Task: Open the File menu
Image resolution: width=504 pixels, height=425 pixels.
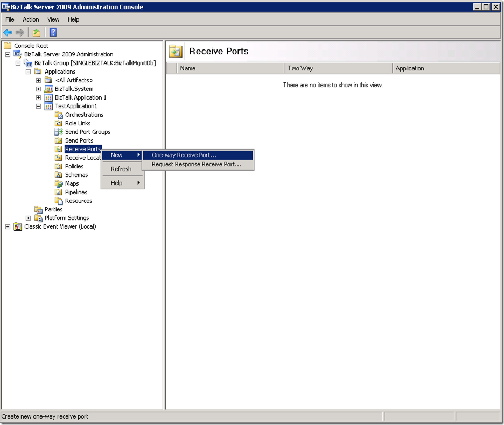Action: pyautogui.click(x=10, y=19)
